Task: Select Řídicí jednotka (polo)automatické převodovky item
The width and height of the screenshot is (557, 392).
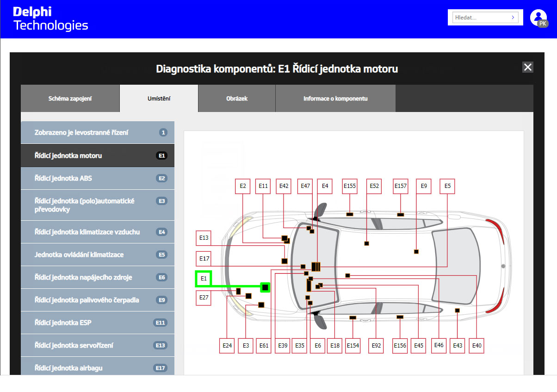Action: point(98,205)
